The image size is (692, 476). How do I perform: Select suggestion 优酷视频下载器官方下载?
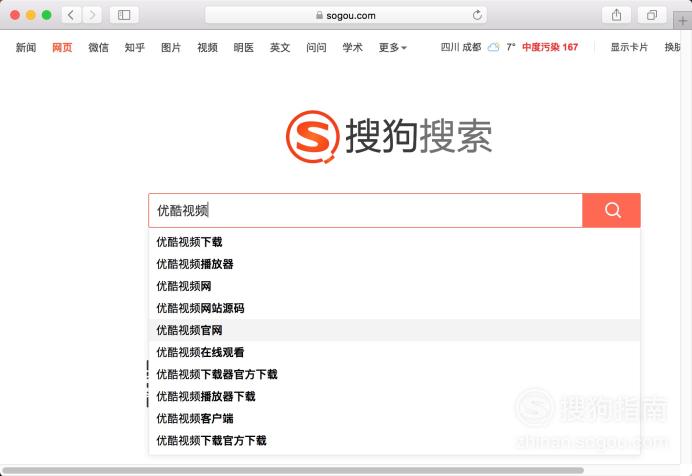pyautogui.click(x=394, y=374)
